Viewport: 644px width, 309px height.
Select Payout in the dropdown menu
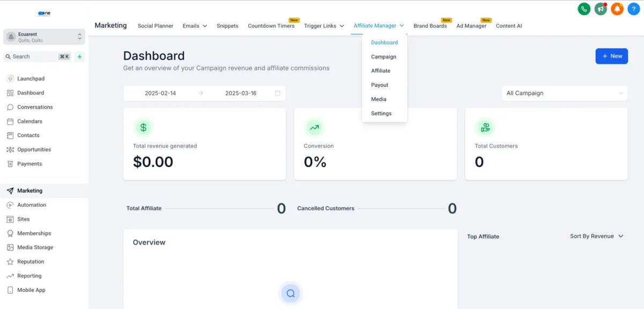point(379,85)
